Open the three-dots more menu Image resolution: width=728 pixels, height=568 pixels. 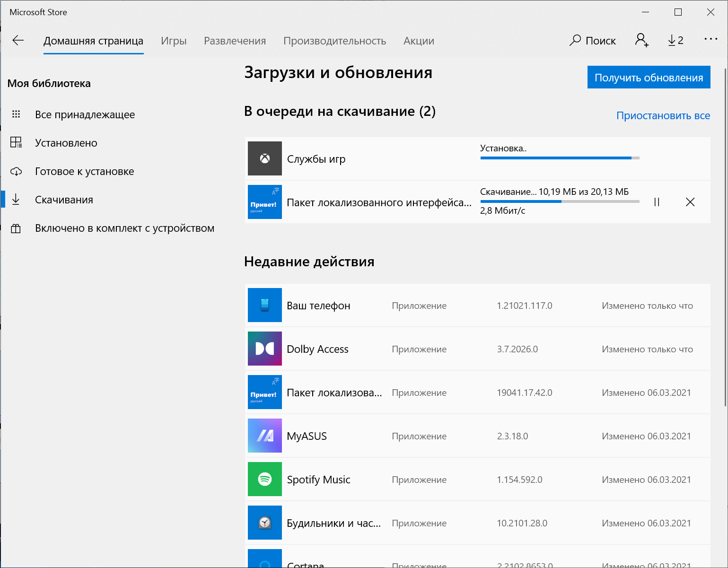pos(710,39)
